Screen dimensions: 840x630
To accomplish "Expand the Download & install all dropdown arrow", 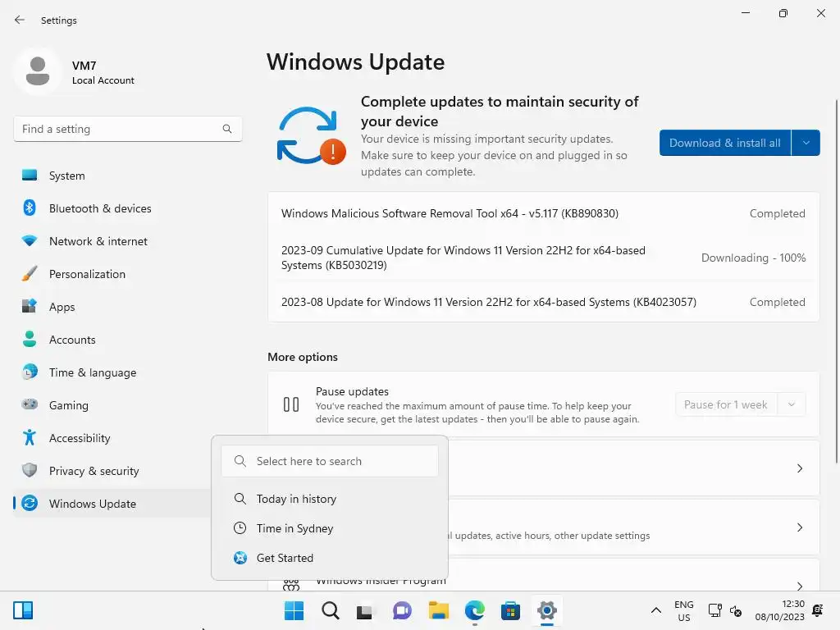I will [x=806, y=143].
